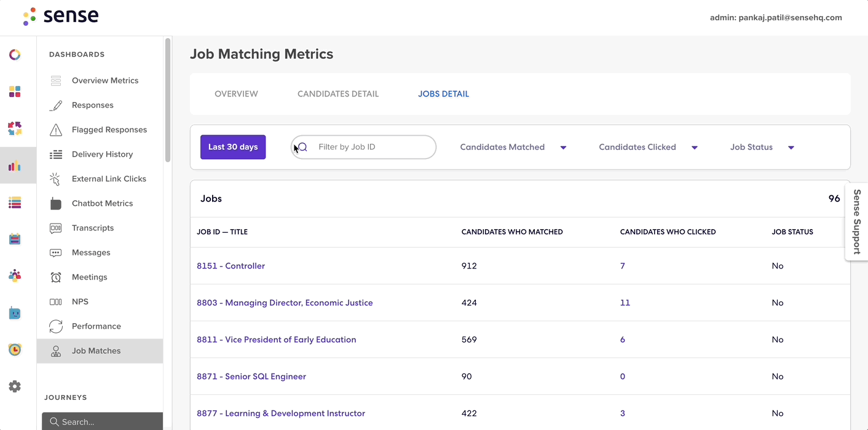Open the Job Status dropdown filter

tap(762, 147)
